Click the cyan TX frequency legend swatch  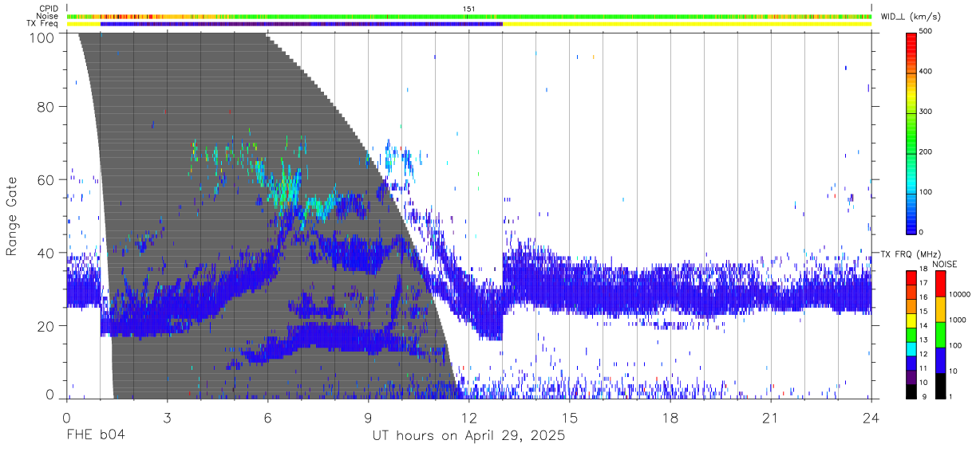pyautogui.click(x=911, y=348)
